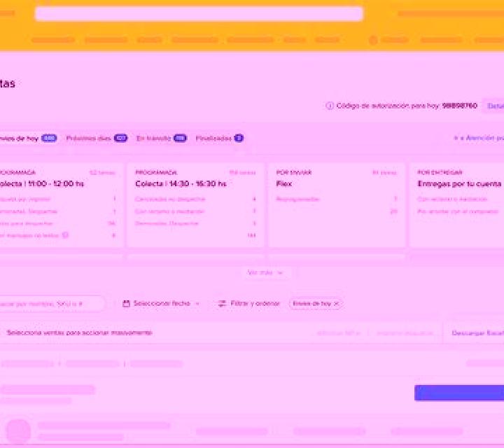Switch to the Envíos de hoy tab
504x448 pixels.
(x=27, y=139)
